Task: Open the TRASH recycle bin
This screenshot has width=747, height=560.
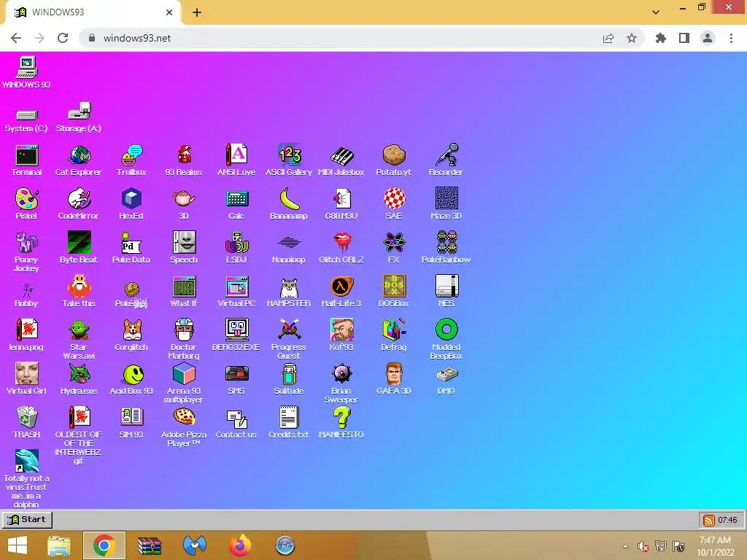Action: tap(27, 423)
